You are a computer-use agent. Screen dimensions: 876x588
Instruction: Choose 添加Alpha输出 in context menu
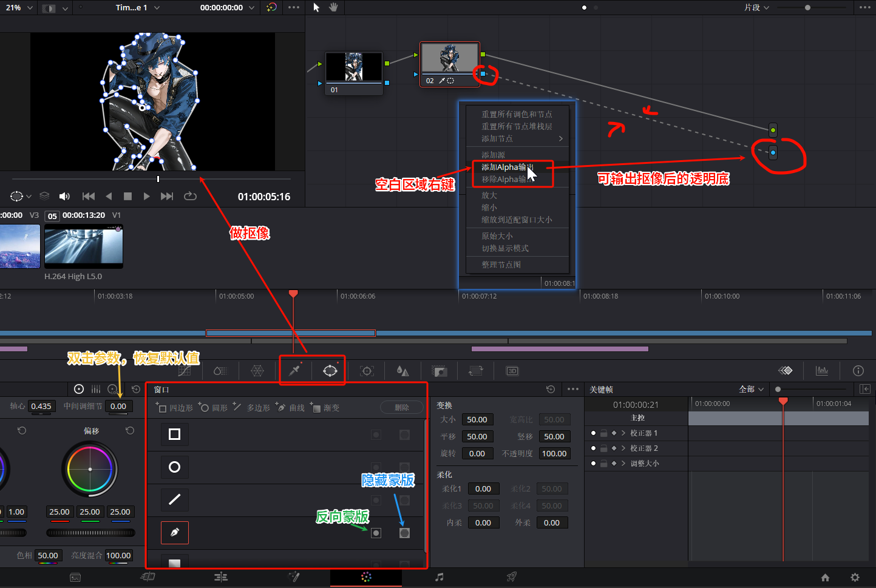517,167
